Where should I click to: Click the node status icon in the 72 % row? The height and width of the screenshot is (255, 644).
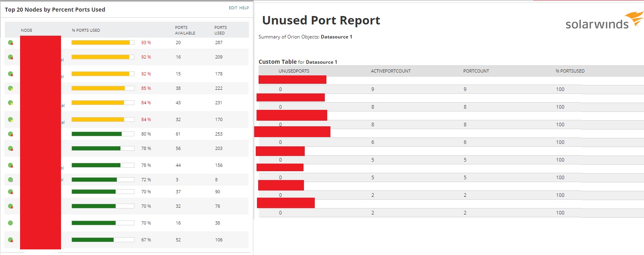pyautogui.click(x=10, y=180)
